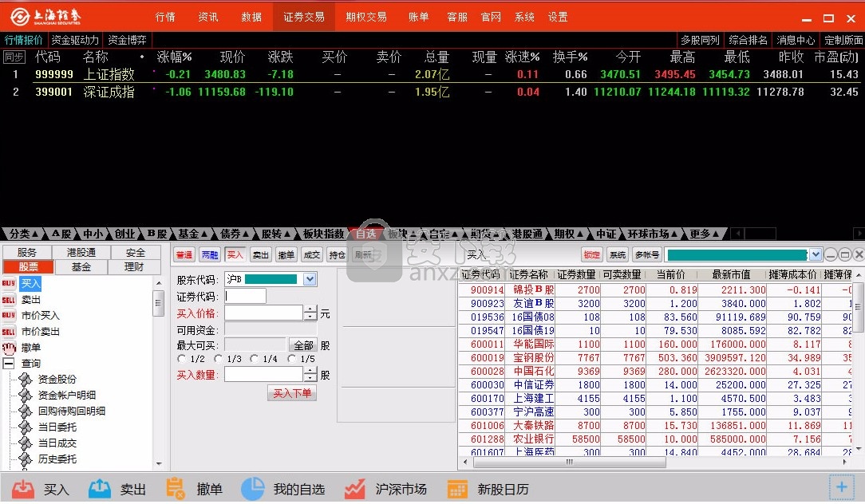Click the icon next to 回购待购回明细

coord(26,411)
